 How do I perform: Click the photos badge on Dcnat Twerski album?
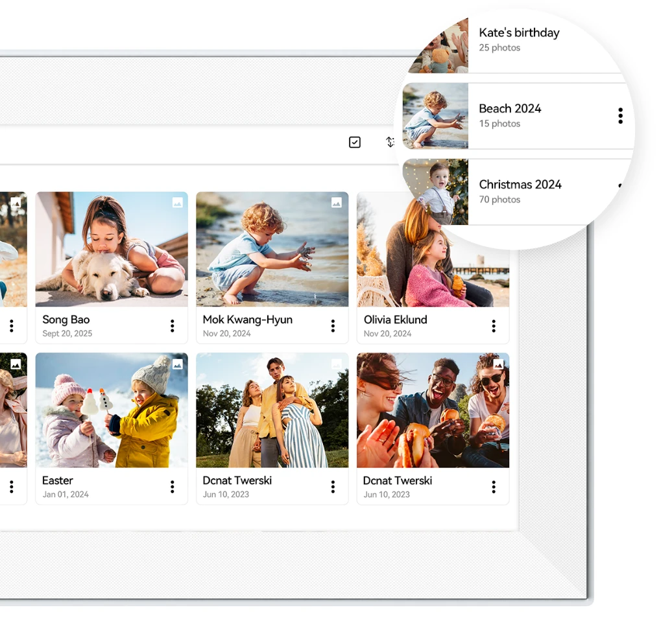(337, 363)
